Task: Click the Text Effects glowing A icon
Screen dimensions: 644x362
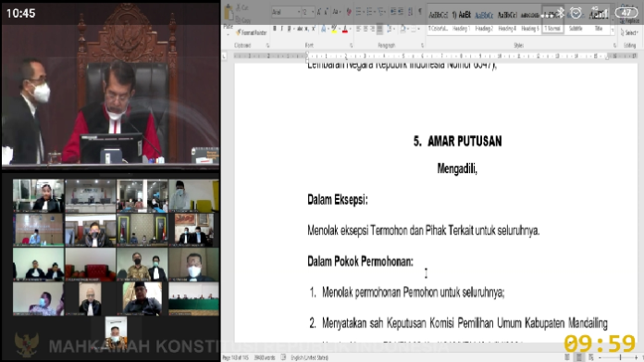Action: coord(324,29)
